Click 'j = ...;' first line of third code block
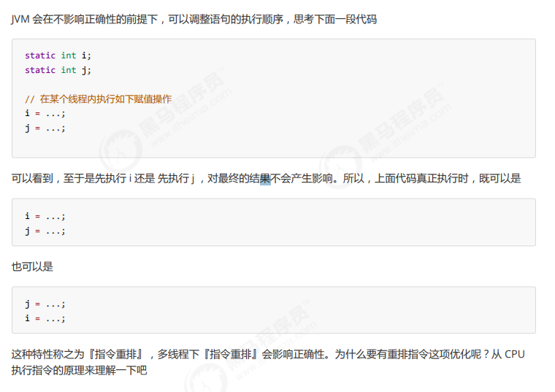Screen dimensions: 555x392 [x=45, y=304]
